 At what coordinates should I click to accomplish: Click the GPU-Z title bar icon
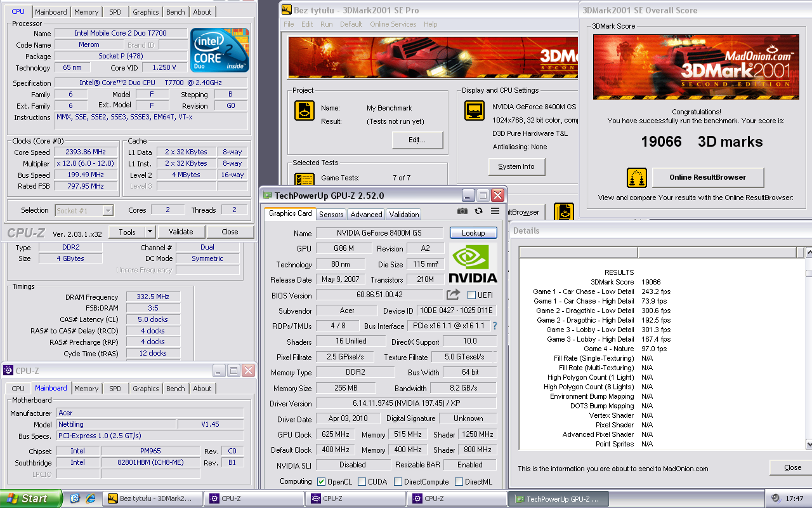click(x=268, y=196)
